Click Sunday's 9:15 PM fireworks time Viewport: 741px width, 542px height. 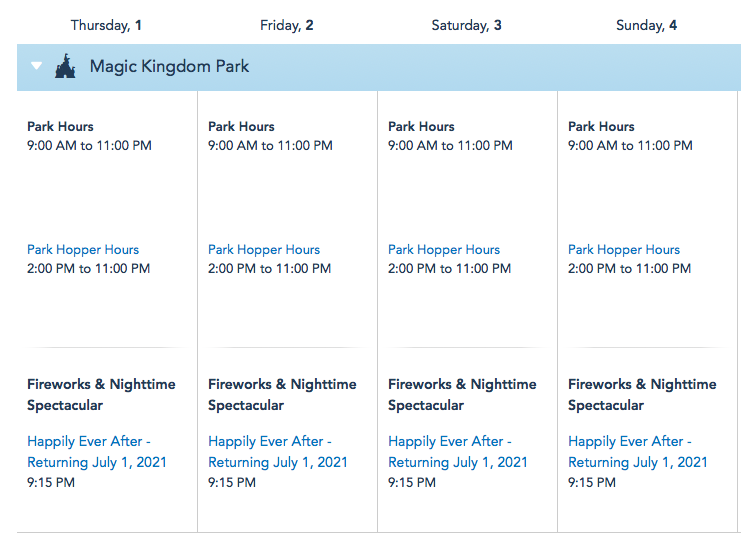pyautogui.click(x=592, y=483)
